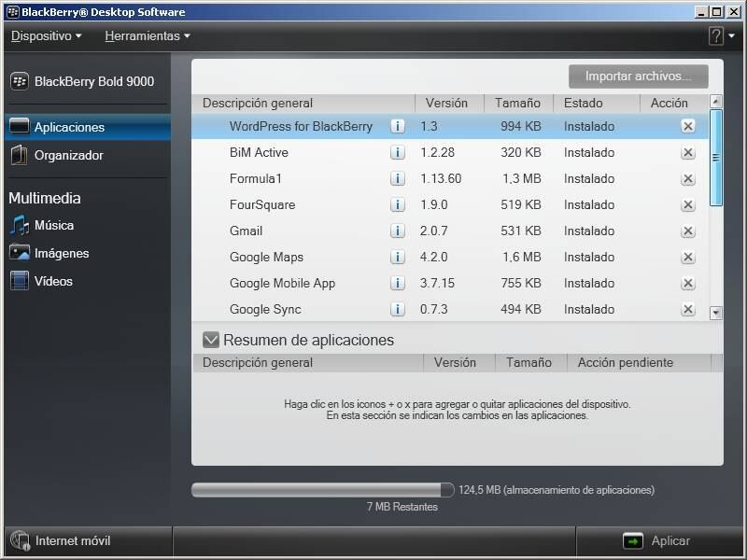Viewport: 747px width, 560px height.
Task: Click the help question mark icon
Action: [715, 36]
